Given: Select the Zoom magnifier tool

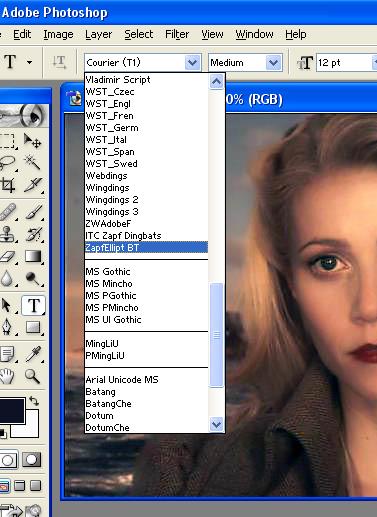Looking at the screenshot, I should 32,376.
